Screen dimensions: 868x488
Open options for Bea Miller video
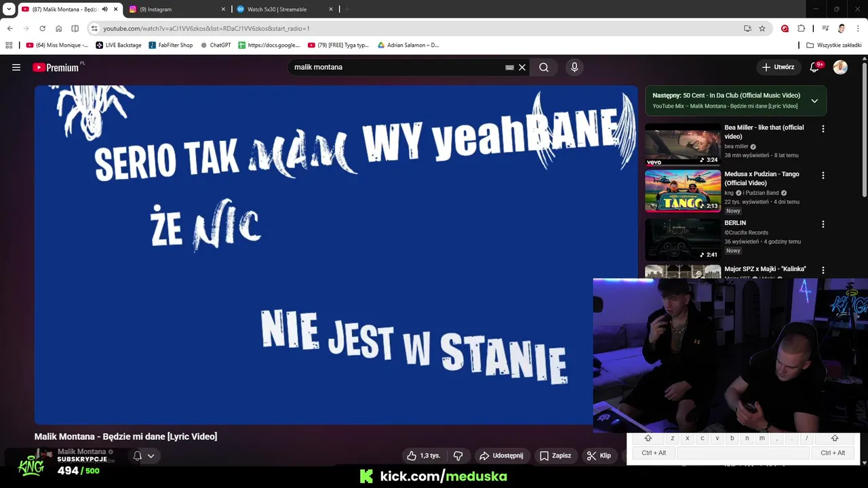coord(823,129)
